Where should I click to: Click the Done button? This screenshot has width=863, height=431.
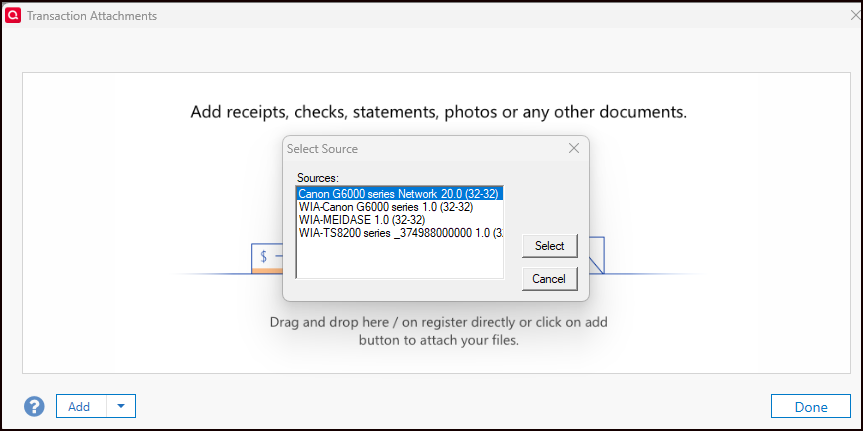click(x=811, y=407)
